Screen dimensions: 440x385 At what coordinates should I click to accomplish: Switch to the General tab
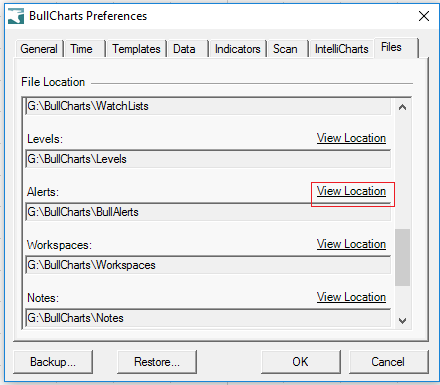click(x=39, y=49)
